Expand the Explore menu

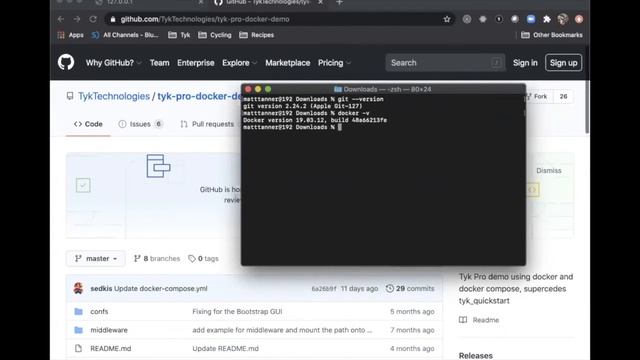(239, 63)
